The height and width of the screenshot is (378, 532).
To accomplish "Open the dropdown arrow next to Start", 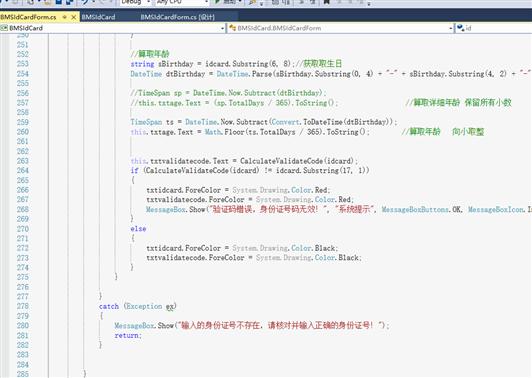I will point(240,2).
